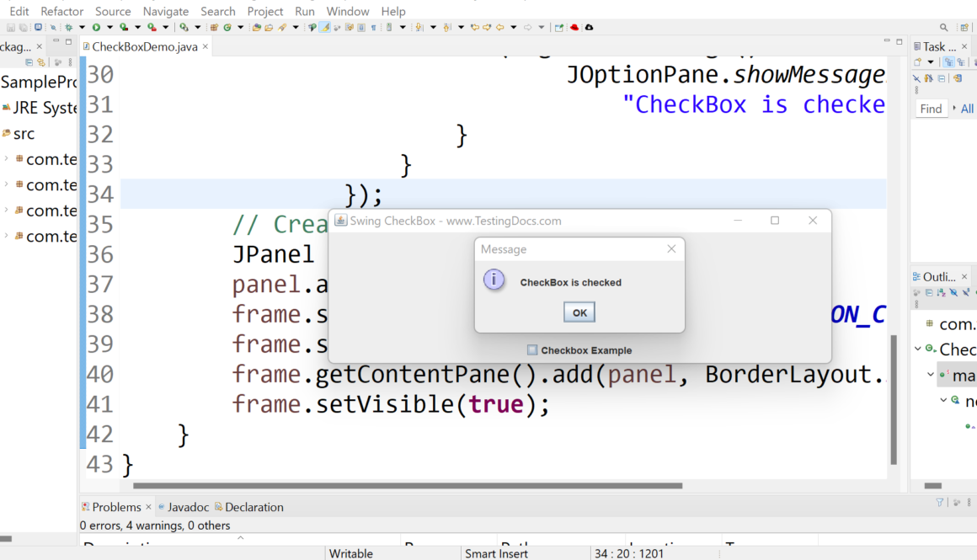The image size is (977, 560).
Task: Switch to the Javadoc tab
Action: click(x=189, y=506)
